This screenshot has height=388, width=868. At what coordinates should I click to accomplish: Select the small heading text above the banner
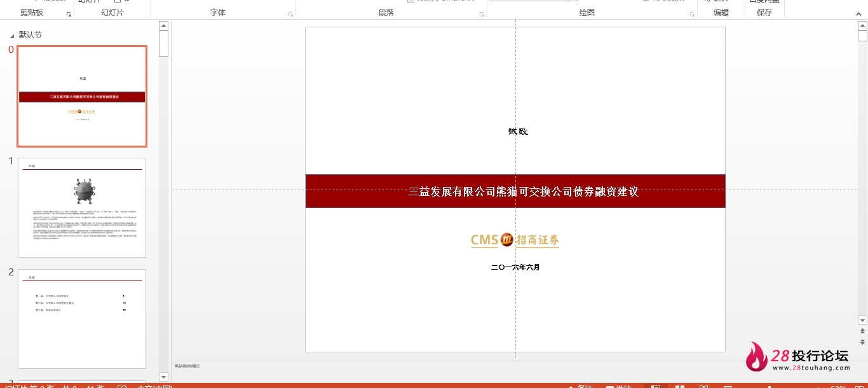(518, 132)
